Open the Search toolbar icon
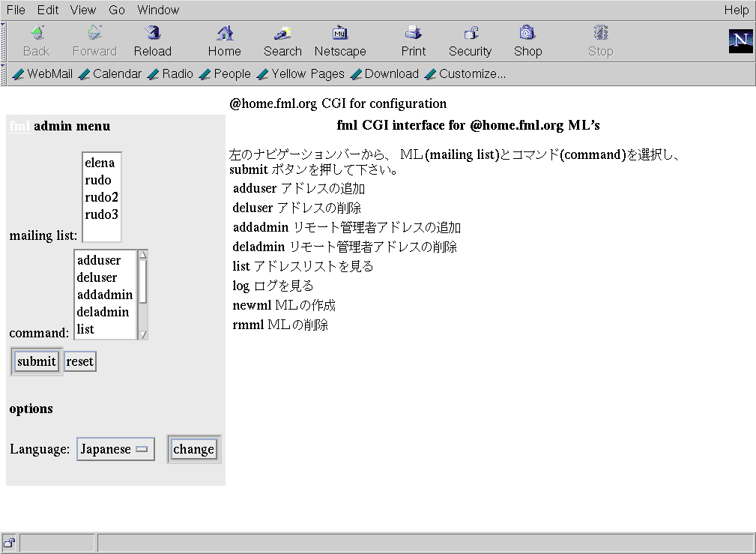This screenshot has width=756, height=554. point(282,34)
